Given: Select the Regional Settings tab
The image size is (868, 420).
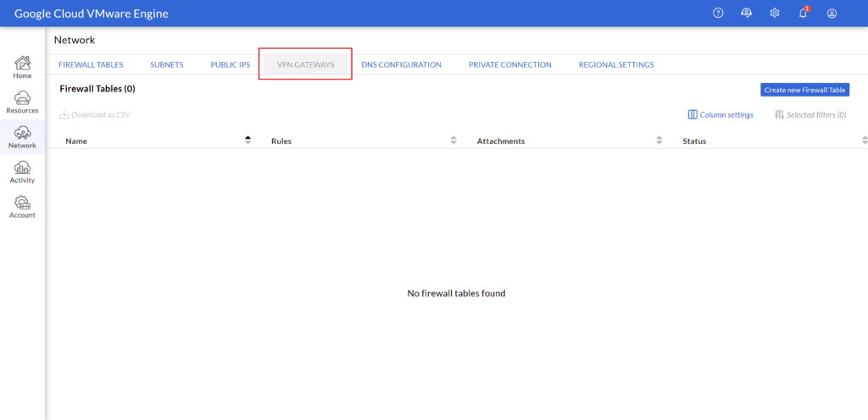Looking at the screenshot, I should click(615, 64).
